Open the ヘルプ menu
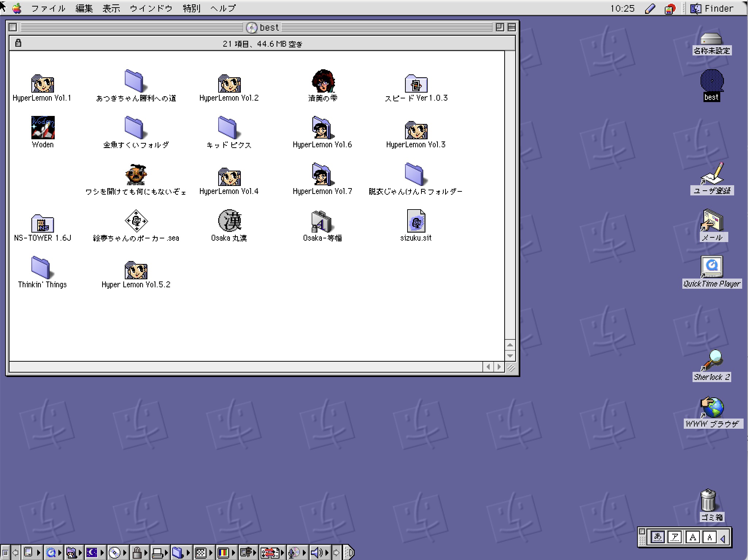 click(223, 8)
